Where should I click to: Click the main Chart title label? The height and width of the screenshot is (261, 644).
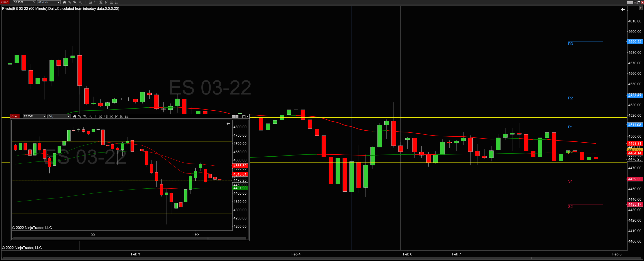click(5, 2)
